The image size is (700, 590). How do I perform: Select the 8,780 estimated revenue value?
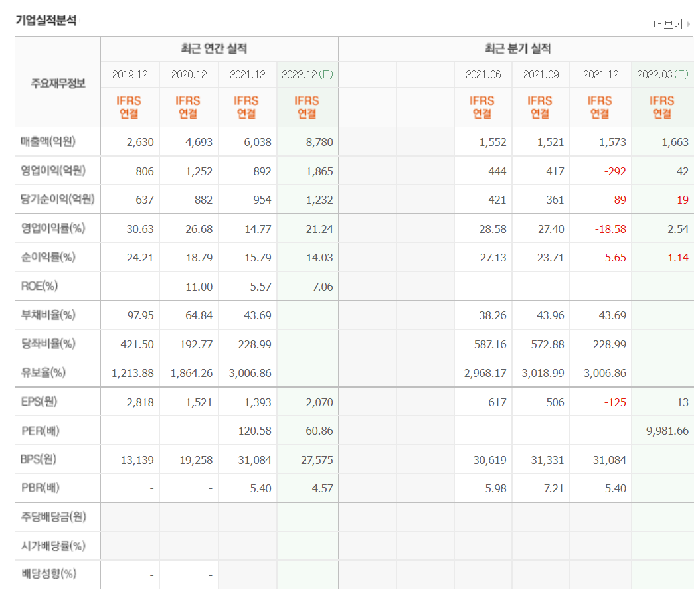coord(319,142)
